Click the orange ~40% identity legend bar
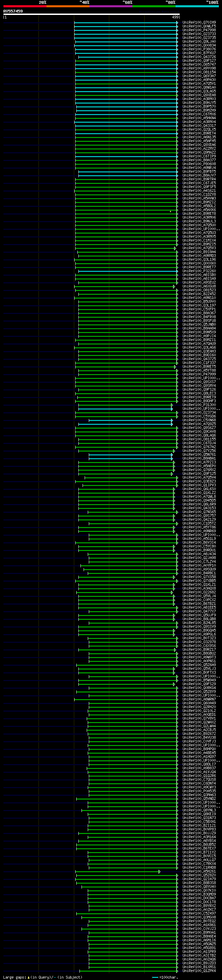 68,6
